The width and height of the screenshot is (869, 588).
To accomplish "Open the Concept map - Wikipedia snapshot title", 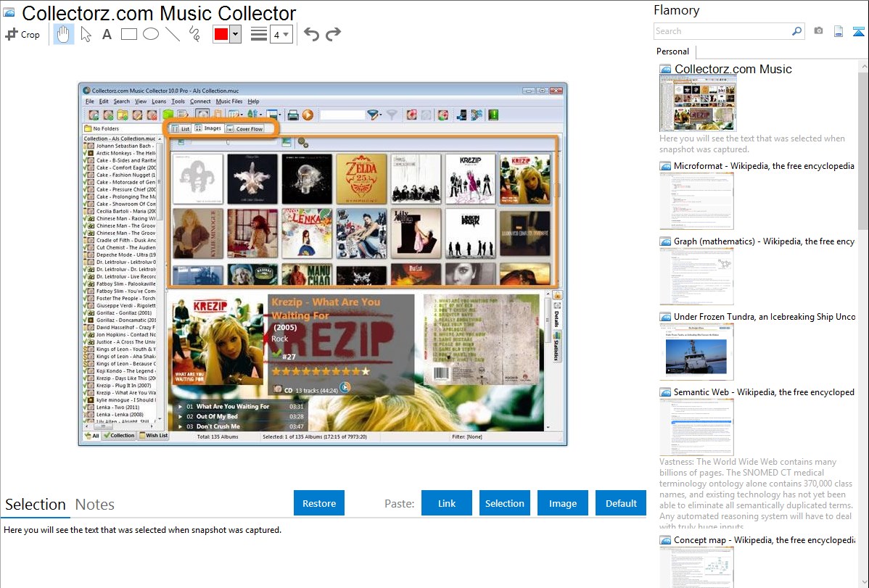I will click(765, 539).
